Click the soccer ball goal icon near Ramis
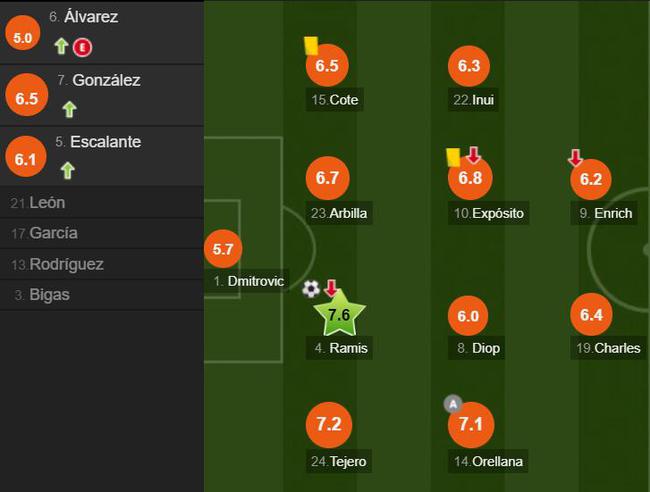Screen dimensions: 650x492 click(311, 289)
